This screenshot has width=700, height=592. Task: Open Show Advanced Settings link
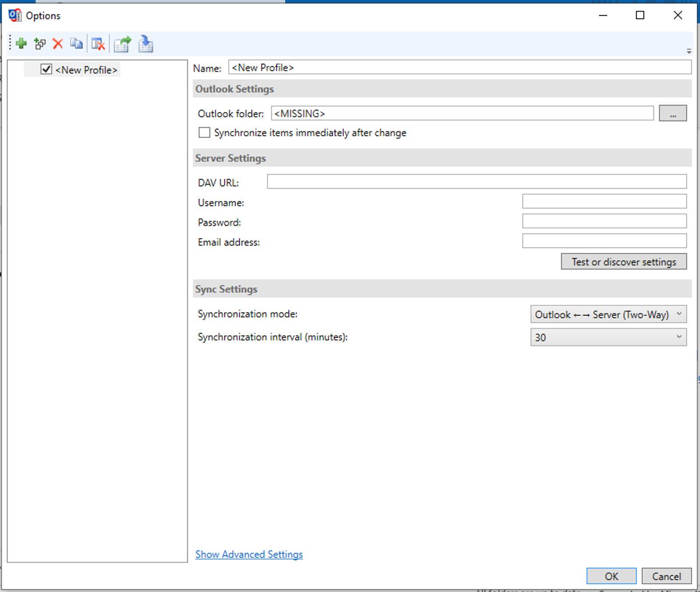pyautogui.click(x=249, y=554)
